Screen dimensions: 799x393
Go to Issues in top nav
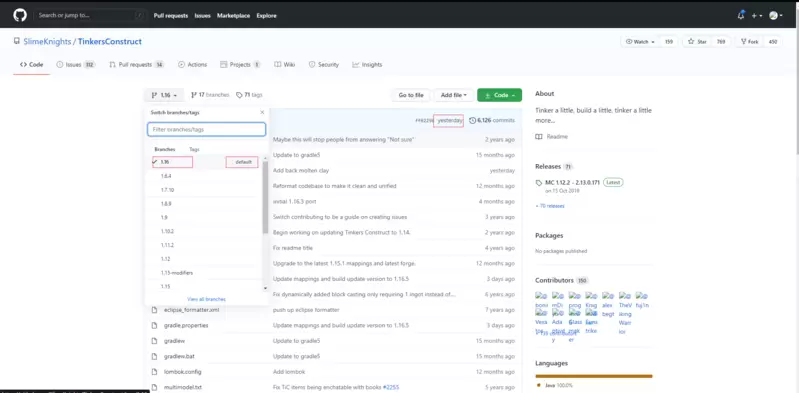(x=202, y=16)
